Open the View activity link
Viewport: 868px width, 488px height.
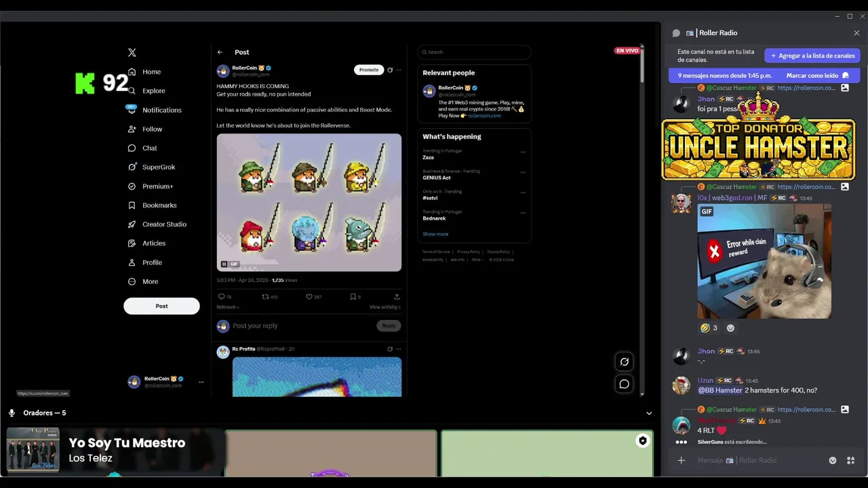coord(385,307)
